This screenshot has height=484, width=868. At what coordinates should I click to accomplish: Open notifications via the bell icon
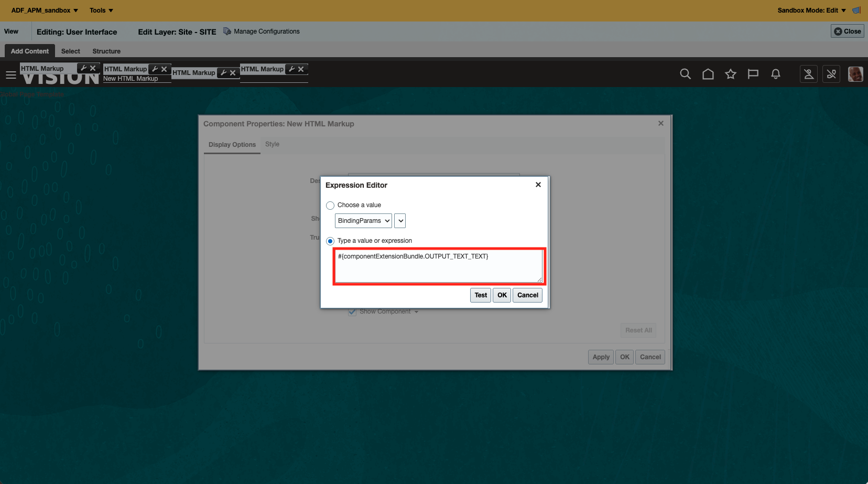(776, 74)
